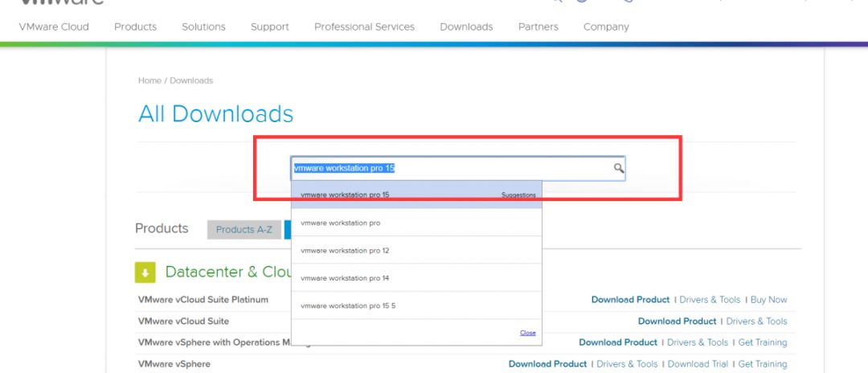868x373 pixels.
Task: Click the magnifier icon in search box
Action: click(x=619, y=168)
